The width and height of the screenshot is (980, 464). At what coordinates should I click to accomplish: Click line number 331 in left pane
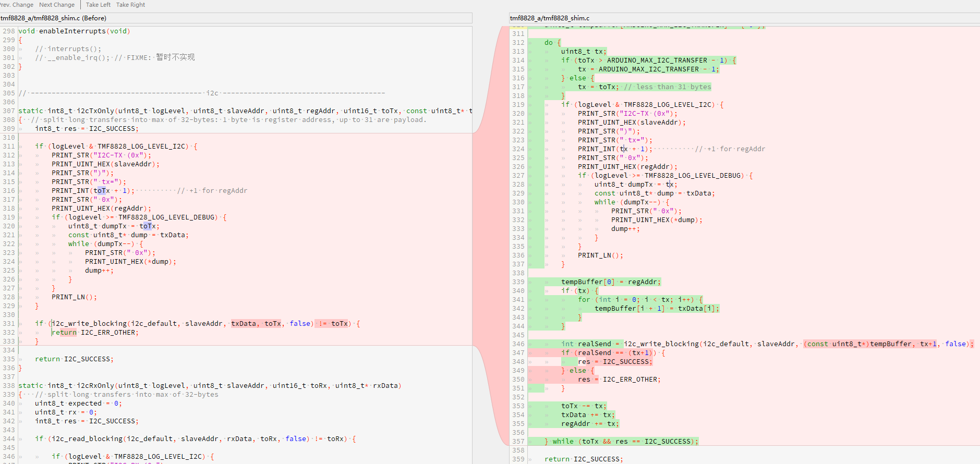[9, 324]
